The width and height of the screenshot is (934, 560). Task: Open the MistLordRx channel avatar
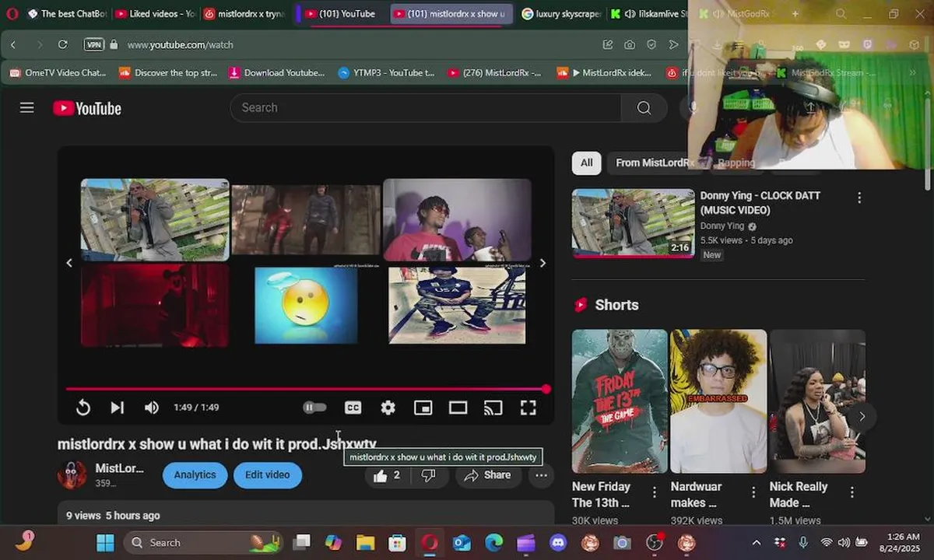[72, 474]
